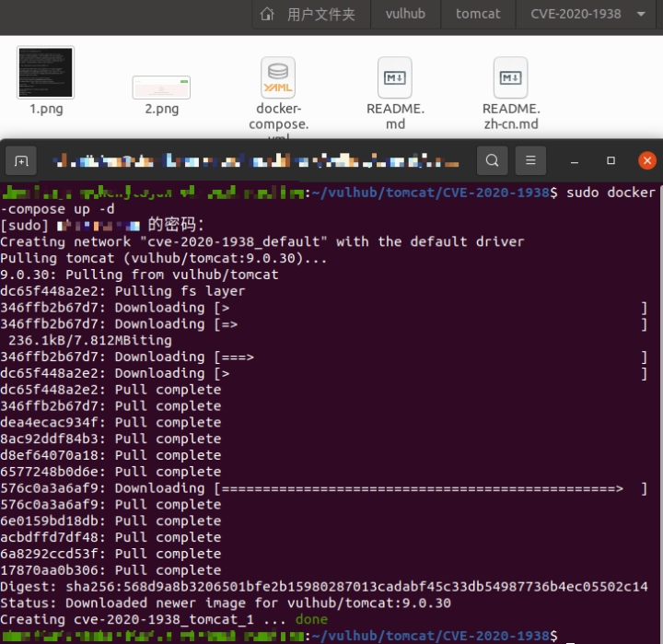Select the README.md file icon

coord(395,77)
